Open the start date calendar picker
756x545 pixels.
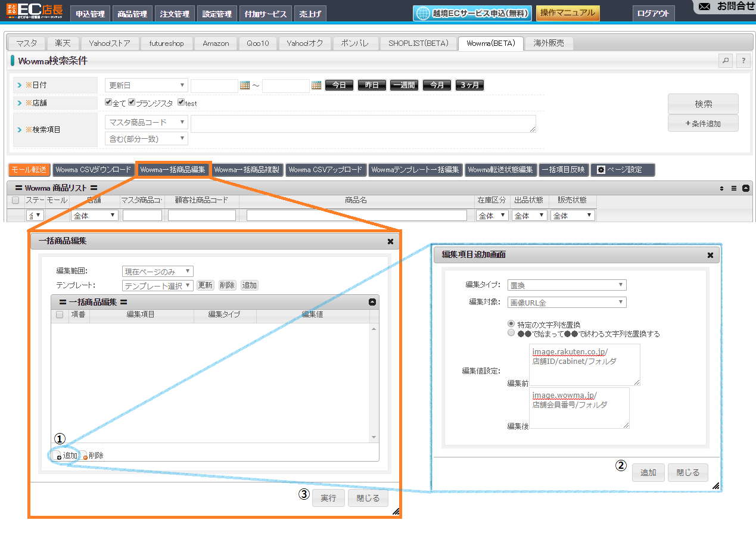pyautogui.click(x=244, y=85)
